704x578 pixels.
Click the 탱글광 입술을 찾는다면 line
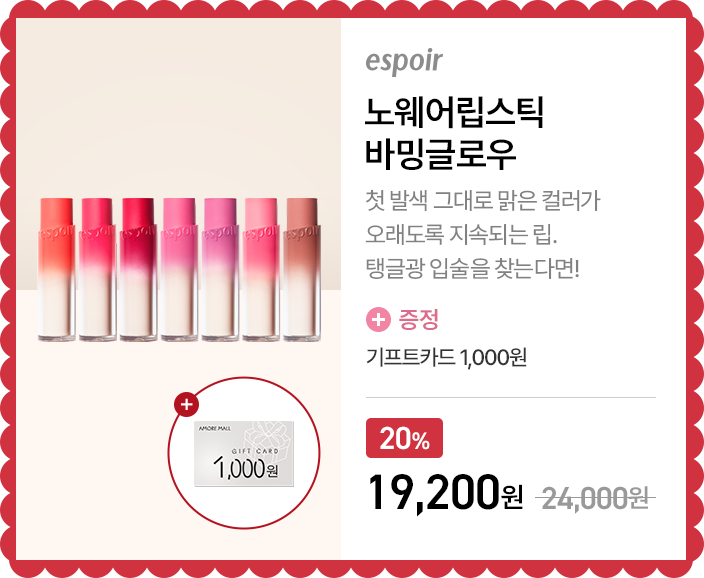point(473,269)
